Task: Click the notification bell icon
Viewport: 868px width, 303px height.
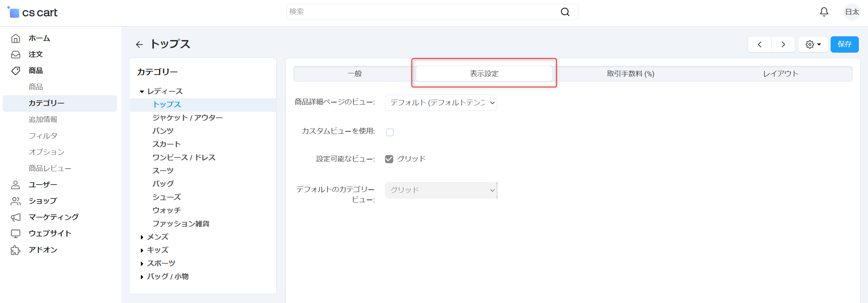Action: [824, 12]
